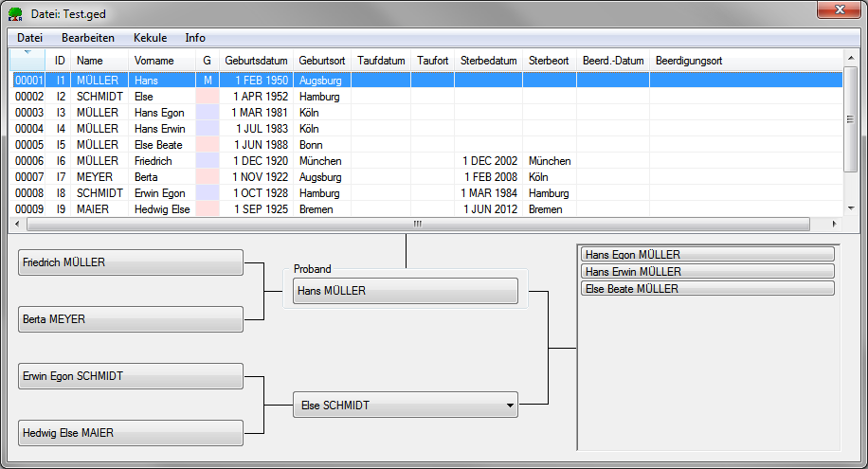The width and height of the screenshot is (868, 469).
Task: Click the tree application icon in title bar
Action: pyautogui.click(x=16, y=13)
